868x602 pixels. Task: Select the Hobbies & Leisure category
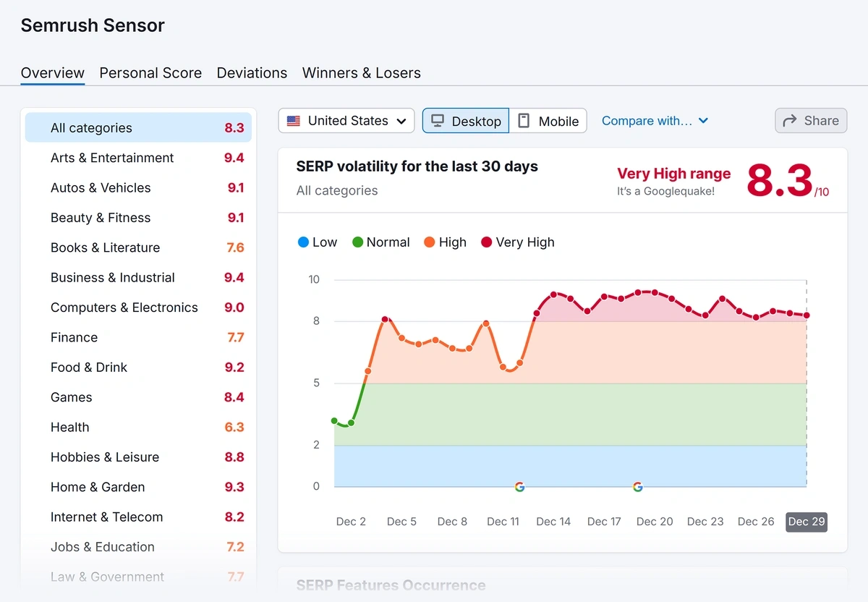coord(138,457)
